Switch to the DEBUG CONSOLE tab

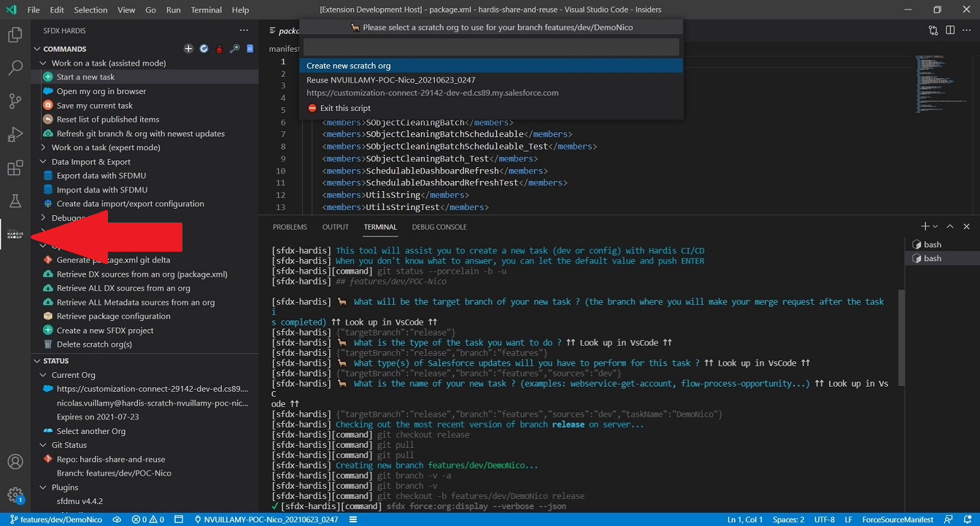[x=439, y=227]
